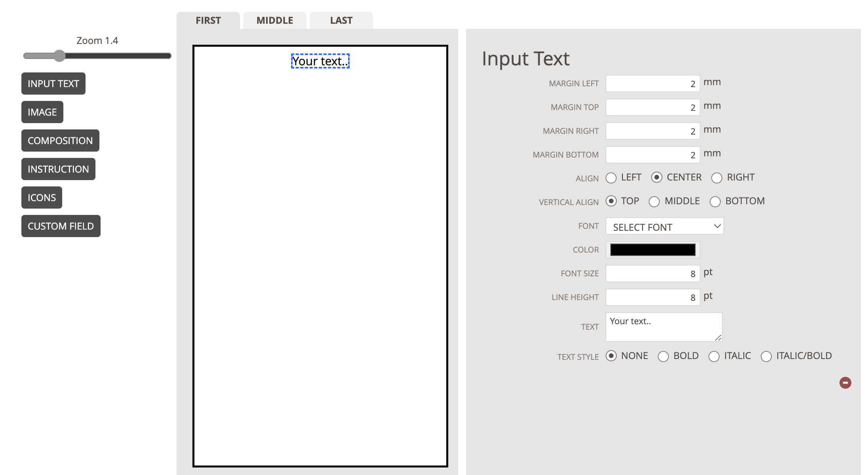The image size is (868, 475).
Task: Set vertical align to BOTTOM
Action: (x=715, y=201)
